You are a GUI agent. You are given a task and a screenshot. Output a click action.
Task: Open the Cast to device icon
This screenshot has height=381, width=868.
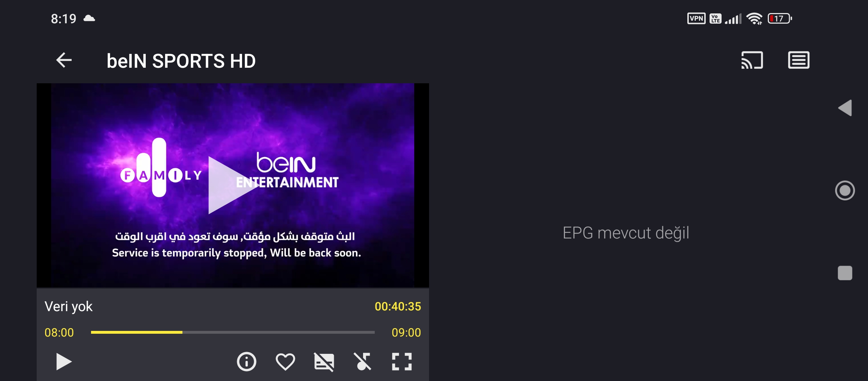[x=752, y=60]
